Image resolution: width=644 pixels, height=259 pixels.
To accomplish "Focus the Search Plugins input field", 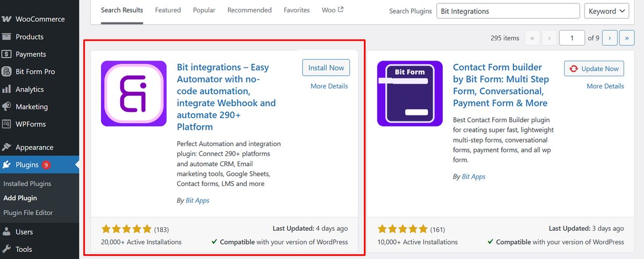I will tap(508, 11).
